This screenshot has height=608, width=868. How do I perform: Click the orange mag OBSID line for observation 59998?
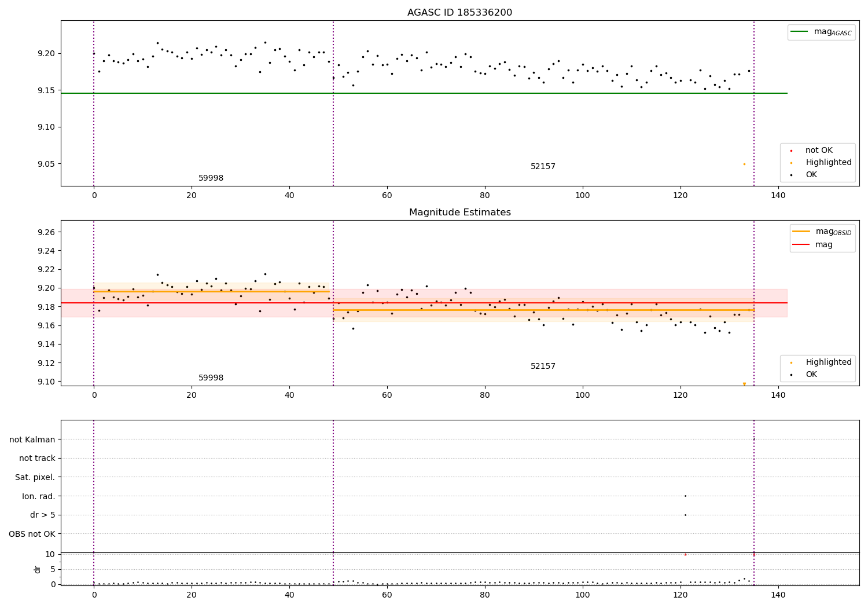(211, 291)
